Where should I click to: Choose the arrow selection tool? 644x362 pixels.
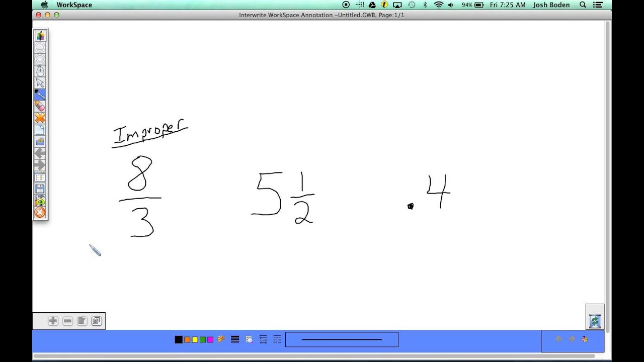(40, 83)
